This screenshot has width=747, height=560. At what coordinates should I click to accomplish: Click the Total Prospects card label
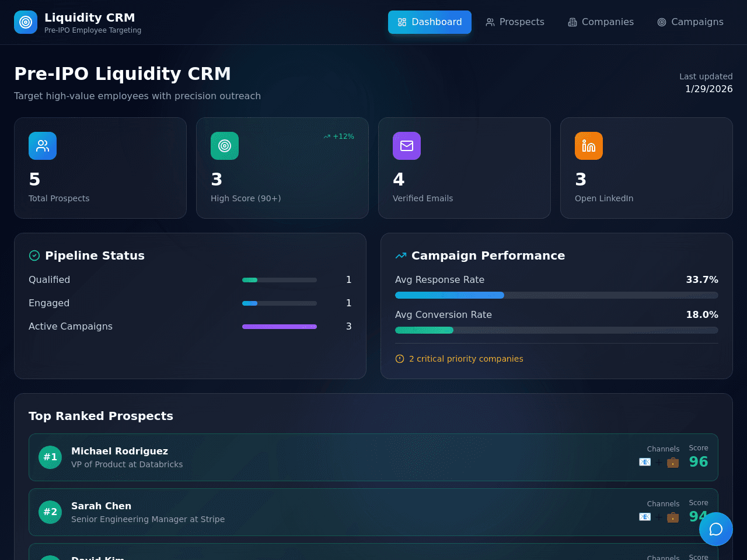point(59,198)
